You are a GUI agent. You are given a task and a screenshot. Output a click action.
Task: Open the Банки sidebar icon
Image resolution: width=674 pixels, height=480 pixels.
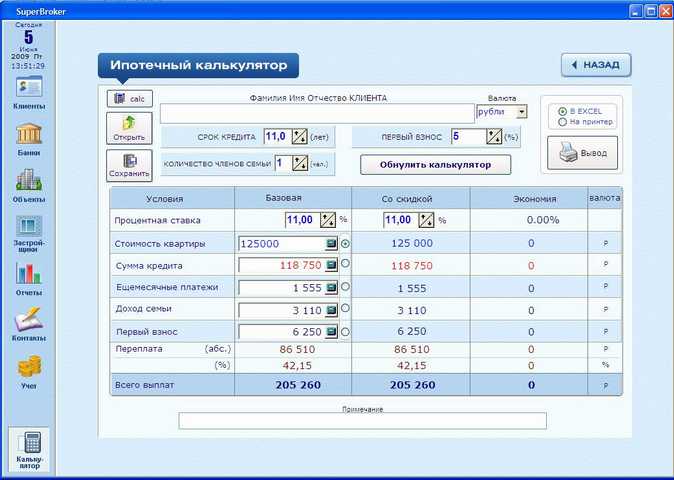point(29,139)
